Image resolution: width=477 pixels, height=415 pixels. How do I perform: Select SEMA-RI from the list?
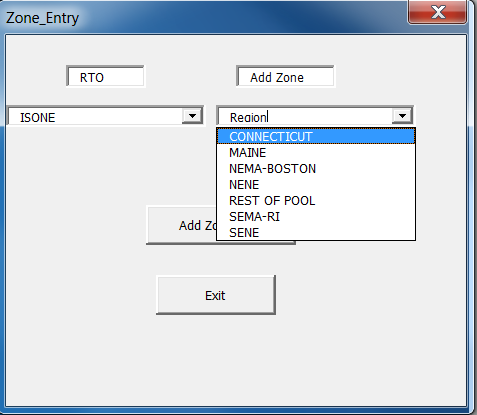pos(316,217)
